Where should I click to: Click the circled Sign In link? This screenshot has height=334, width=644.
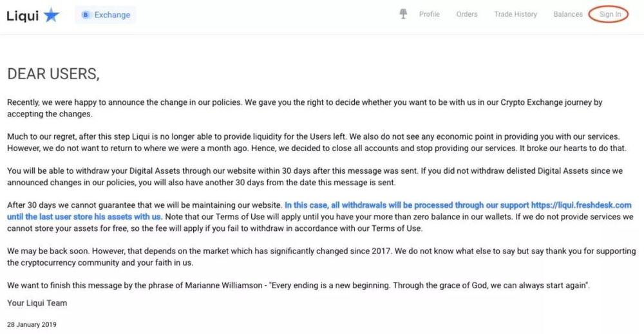[610, 14]
